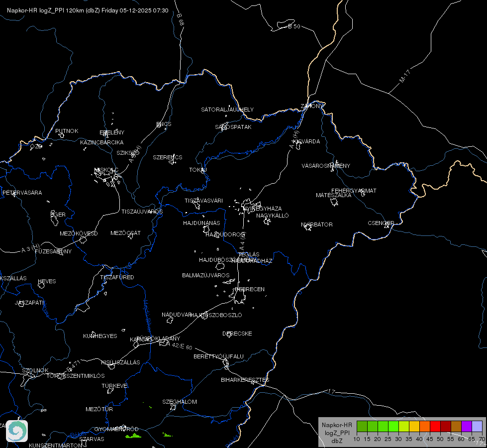
Task: Click the EDELÉNY city label
Action: (x=112, y=132)
